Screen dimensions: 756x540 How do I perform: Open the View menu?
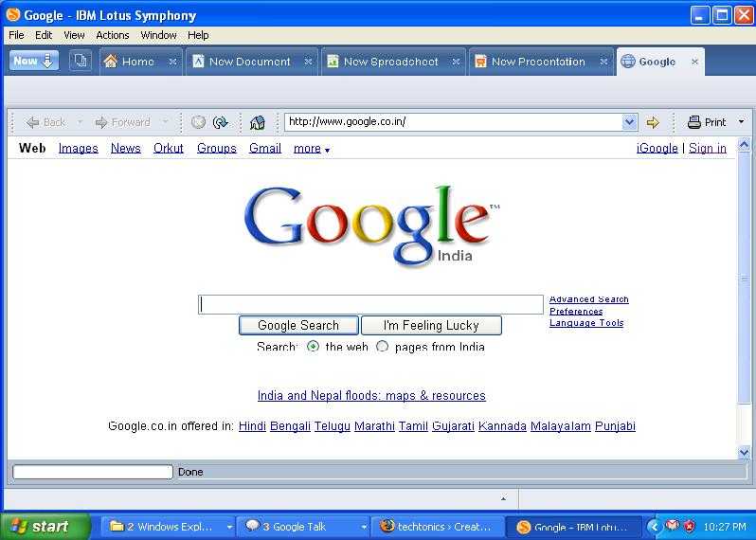(74, 35)
